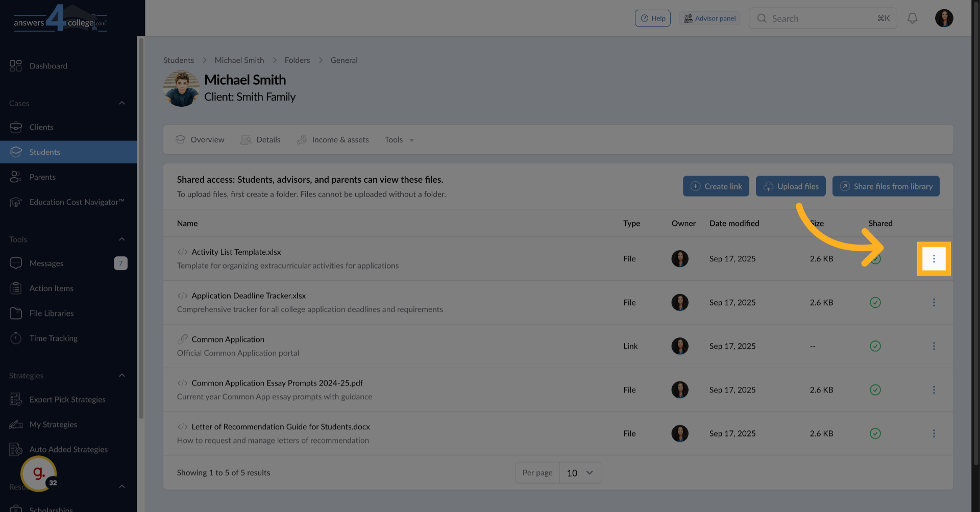Toggle shared status for Application Deadline Tracker
This screenshot has height=512, width=980.
tap(875, 303)
